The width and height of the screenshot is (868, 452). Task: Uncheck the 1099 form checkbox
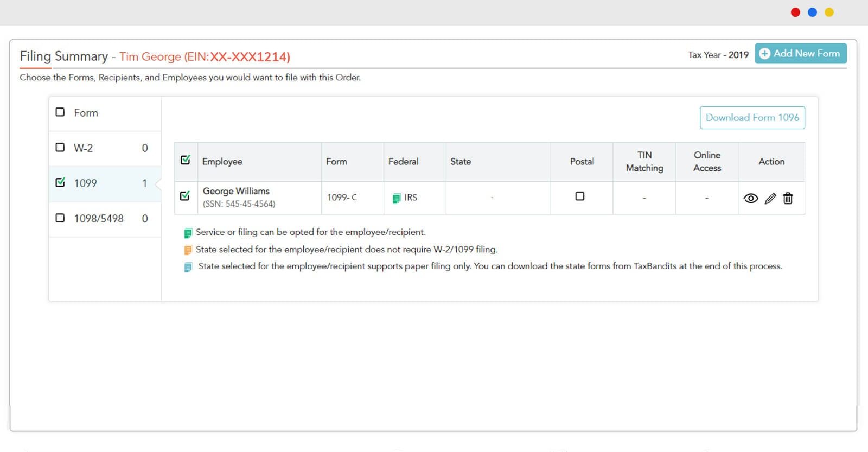[60, 183]
